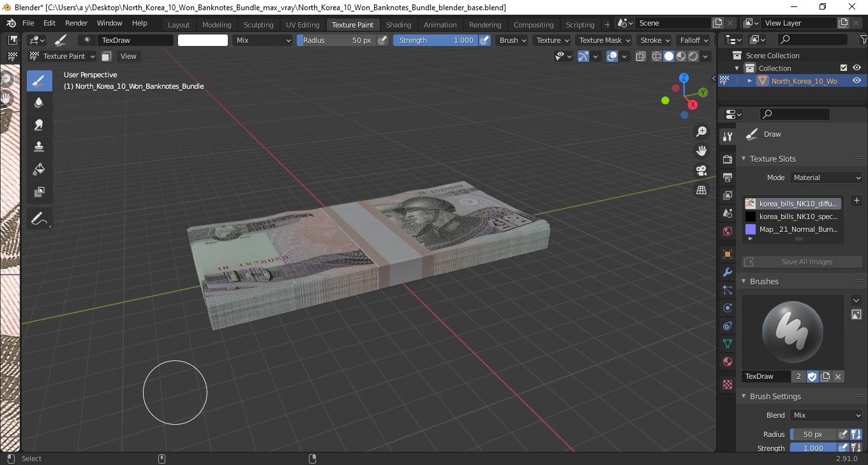Viewport: 868px width, 465px height.
Task: Toggle viewport overlays display
Action: pyautogui.click(x=612, y=56)
